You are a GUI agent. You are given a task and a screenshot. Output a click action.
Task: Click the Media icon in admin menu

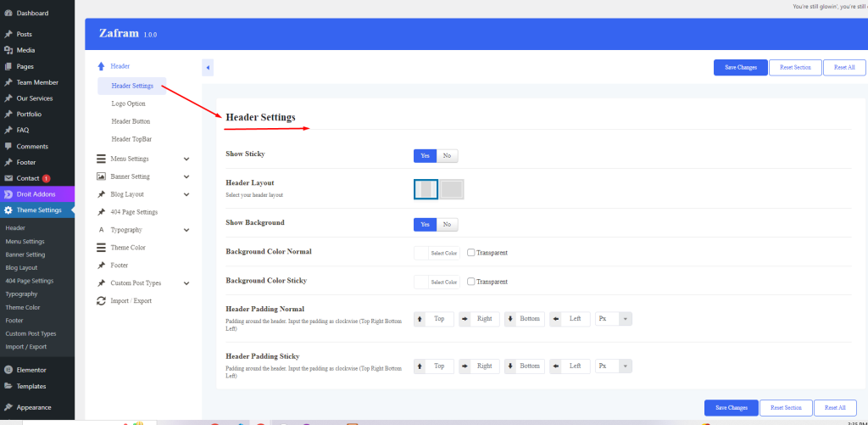click(8, 50)
